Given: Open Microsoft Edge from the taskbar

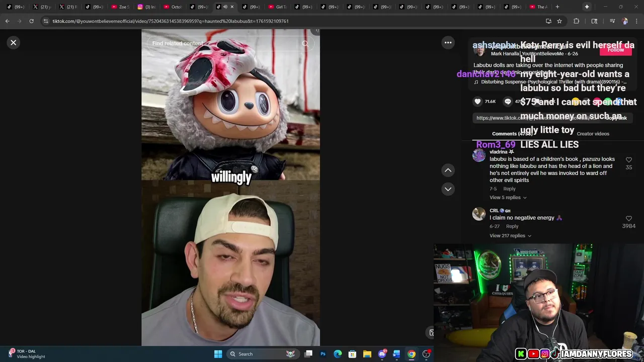Looking at the screenshot, I should 338,354.
